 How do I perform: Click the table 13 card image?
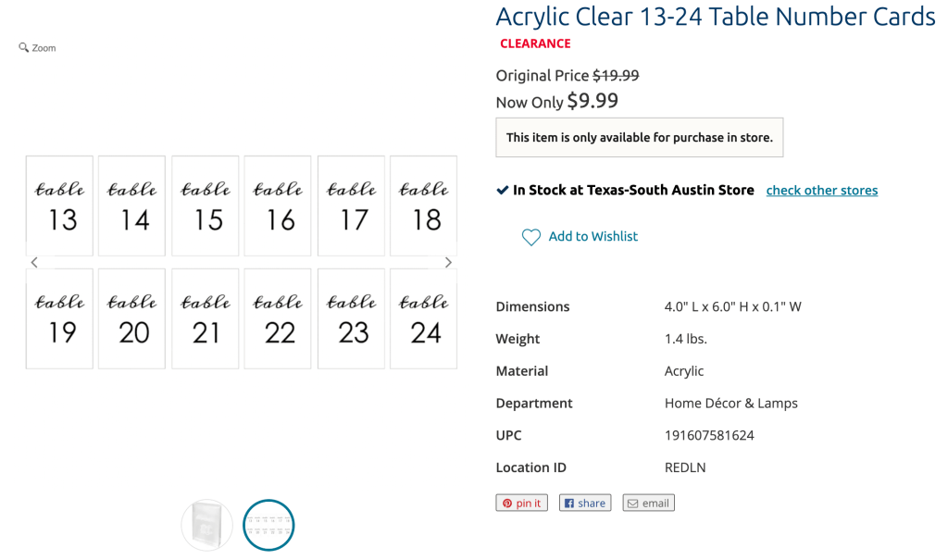pyautogui.click(x=59, y=205)
